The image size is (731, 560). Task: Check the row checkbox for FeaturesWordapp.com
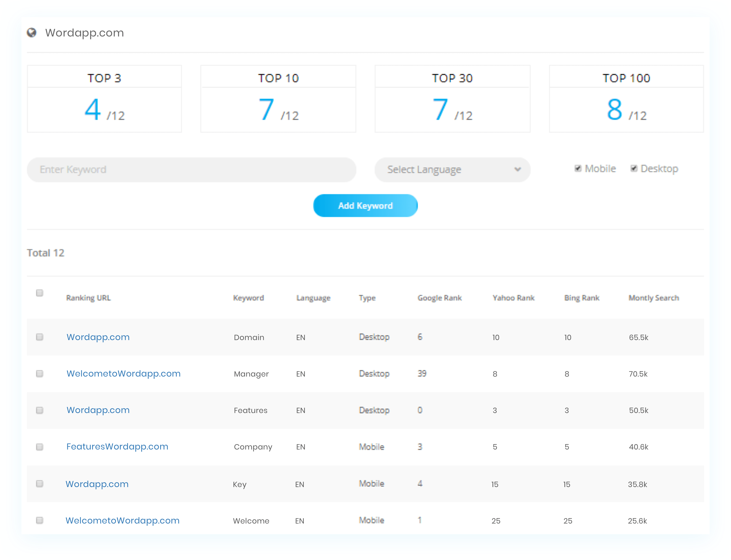click(40, 447)
